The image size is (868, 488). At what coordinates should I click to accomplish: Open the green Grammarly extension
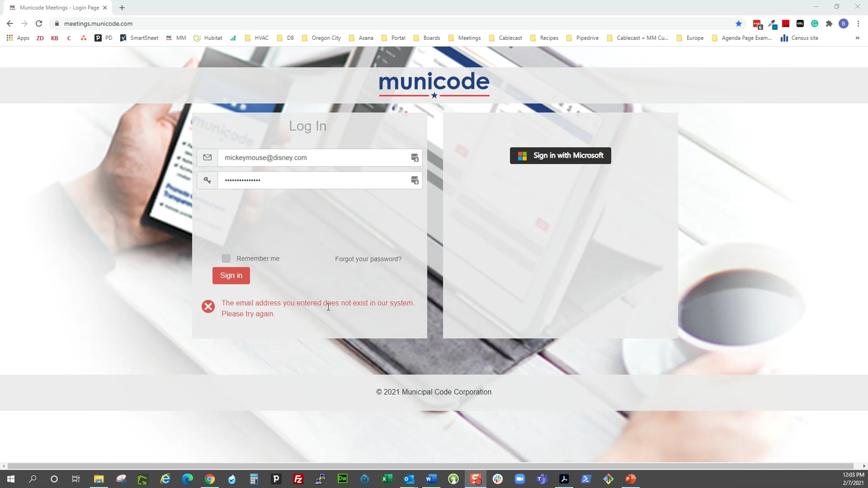pos(814,23)
